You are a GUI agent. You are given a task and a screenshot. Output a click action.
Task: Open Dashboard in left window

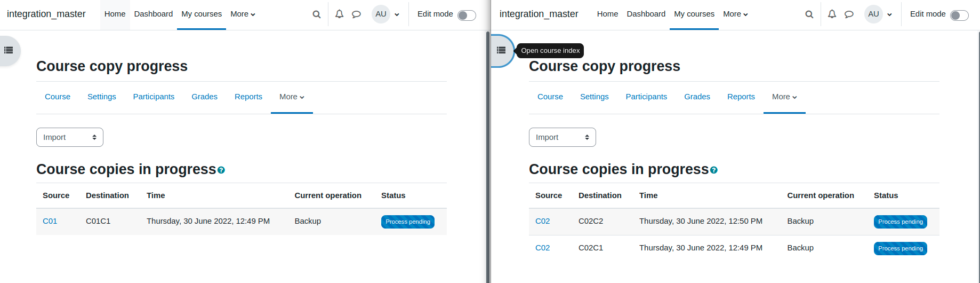(x=154, y=14)
